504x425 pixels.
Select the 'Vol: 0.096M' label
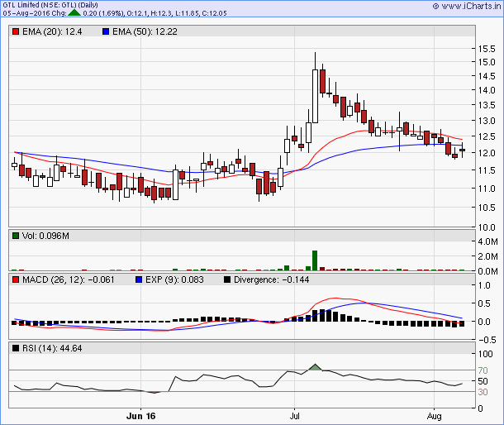point(45,236)
